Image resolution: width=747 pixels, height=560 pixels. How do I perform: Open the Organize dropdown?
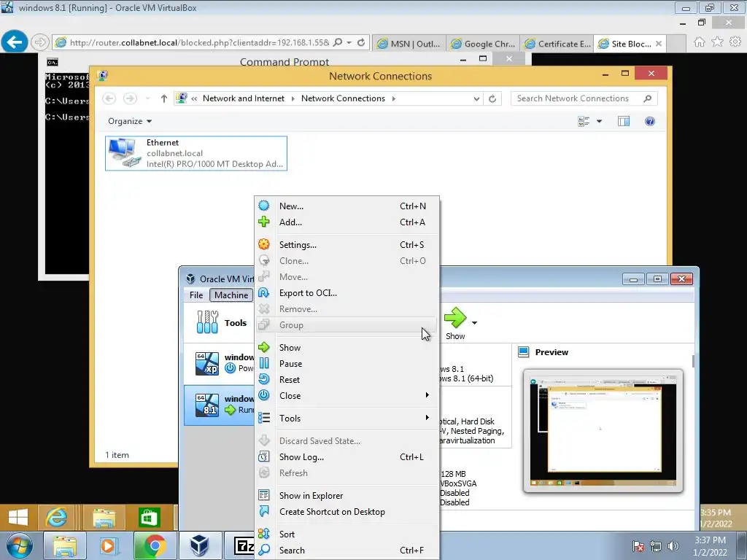[x=130, y=122]
